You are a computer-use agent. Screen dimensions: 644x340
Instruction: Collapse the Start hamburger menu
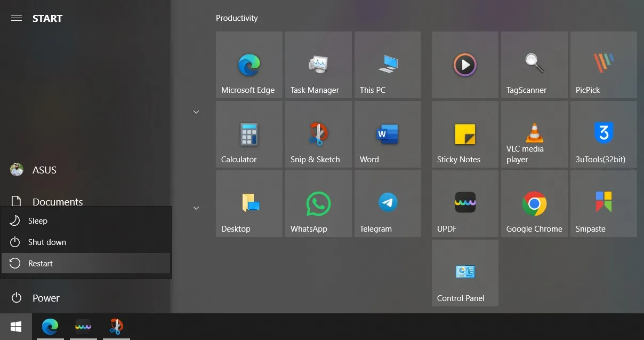point(17,18)
